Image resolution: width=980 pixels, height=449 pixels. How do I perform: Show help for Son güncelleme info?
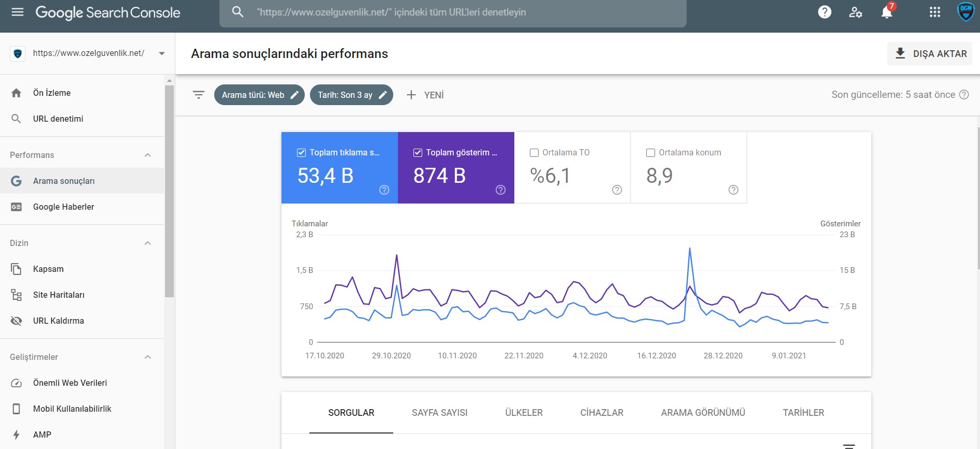(964, 95)
